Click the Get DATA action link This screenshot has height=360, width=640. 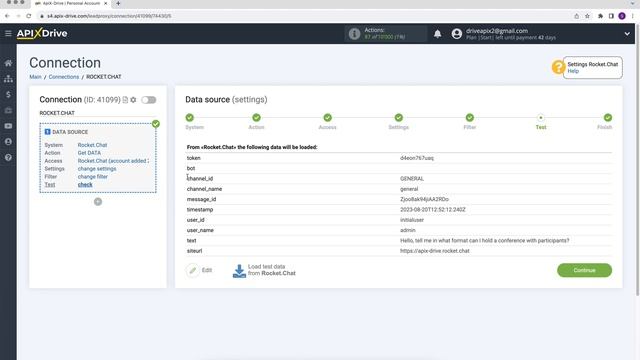pos(89,153)
